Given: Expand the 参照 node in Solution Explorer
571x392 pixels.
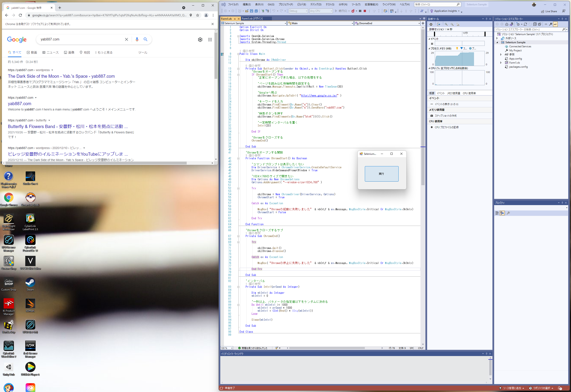Looking at the screenshot, I should tap(501, 55).
